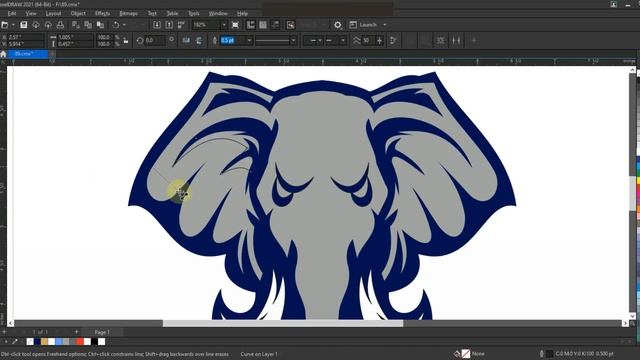This screenshot has height=360, width=640.
Task: Open the View menu
Action: (x=31, y=13)
